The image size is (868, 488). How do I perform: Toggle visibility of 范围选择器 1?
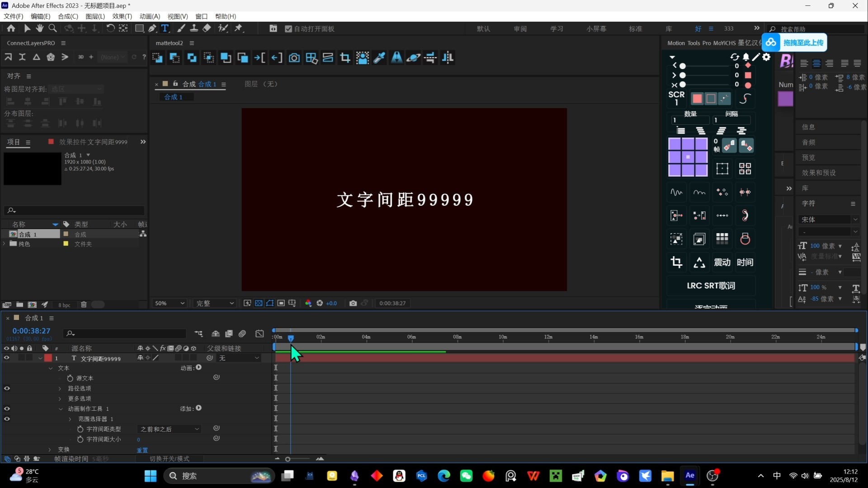pos(7,419)
